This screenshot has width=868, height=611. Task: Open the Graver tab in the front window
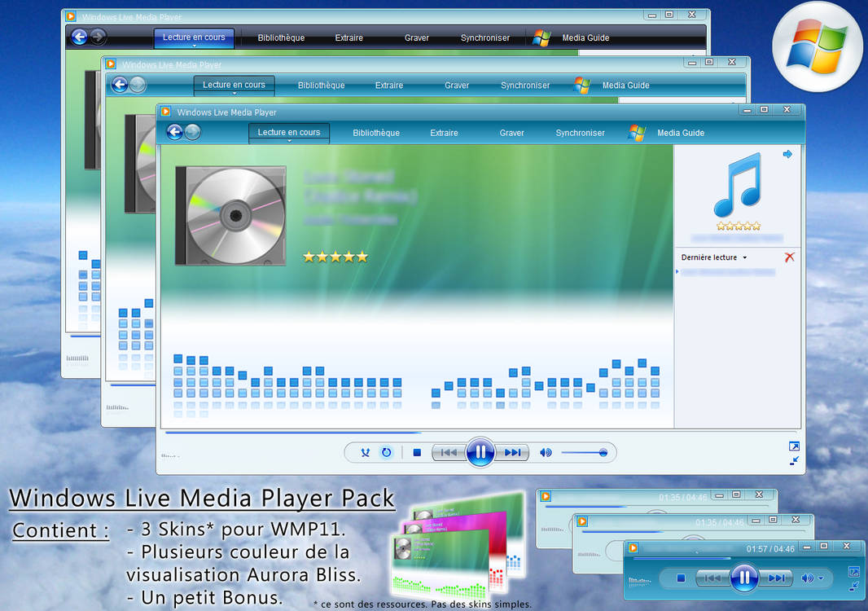pos(511,133)
